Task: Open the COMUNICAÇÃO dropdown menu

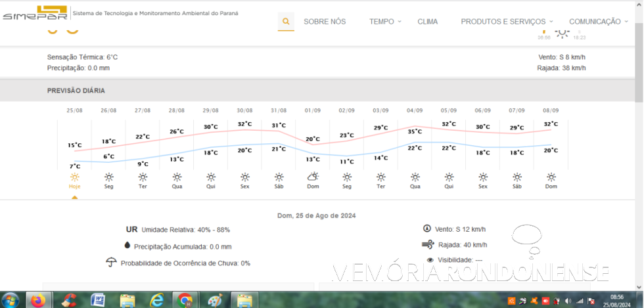Action: click(x=598, y=22)
